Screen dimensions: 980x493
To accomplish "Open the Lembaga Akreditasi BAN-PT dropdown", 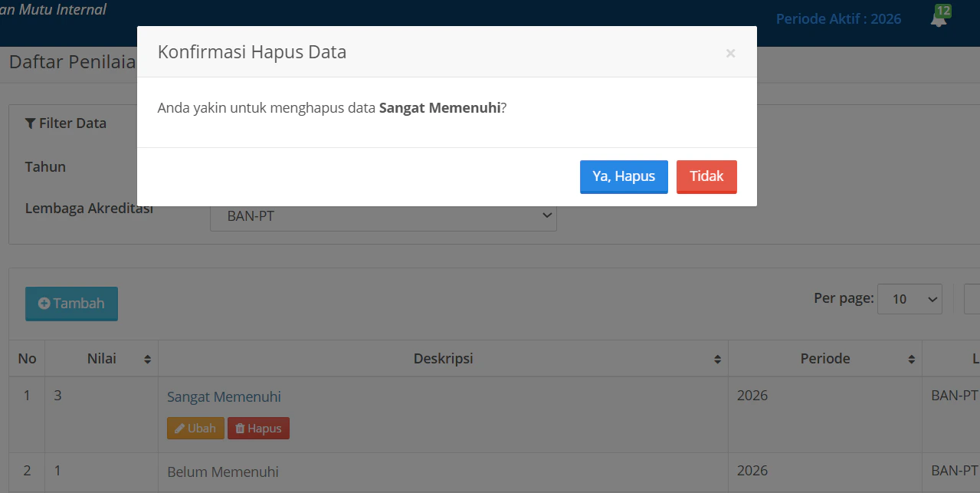I will tap(383, 215).
